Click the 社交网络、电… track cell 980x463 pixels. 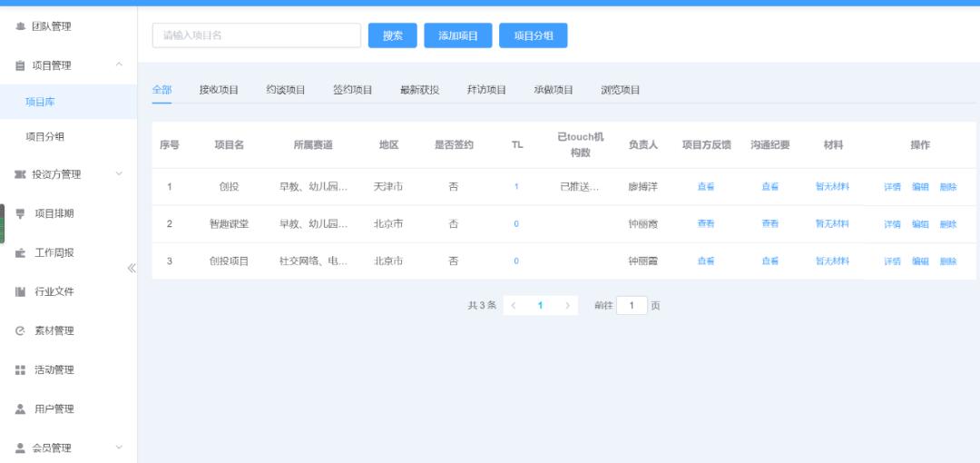pyautogui.click(x=313, y=261)
